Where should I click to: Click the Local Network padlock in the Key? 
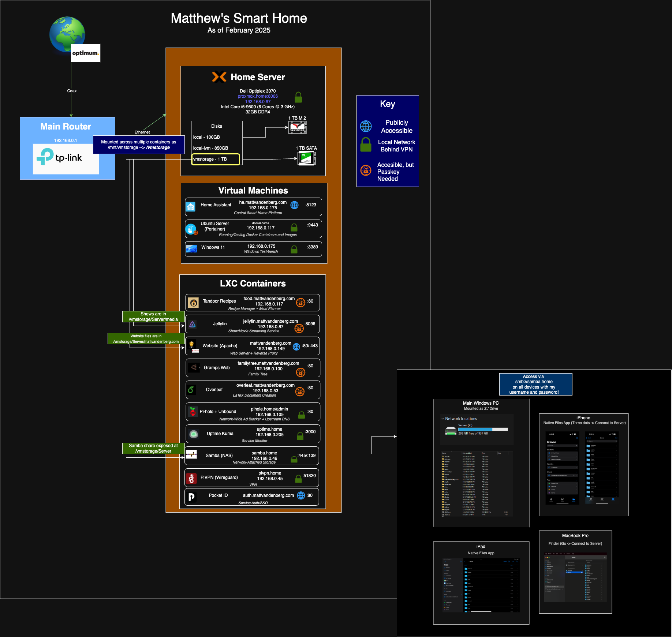pos(366,145)
